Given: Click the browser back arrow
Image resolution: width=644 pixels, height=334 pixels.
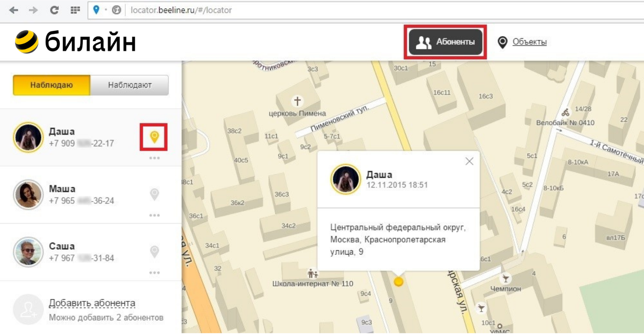Looking at the screenshot, I should point(13,10).
